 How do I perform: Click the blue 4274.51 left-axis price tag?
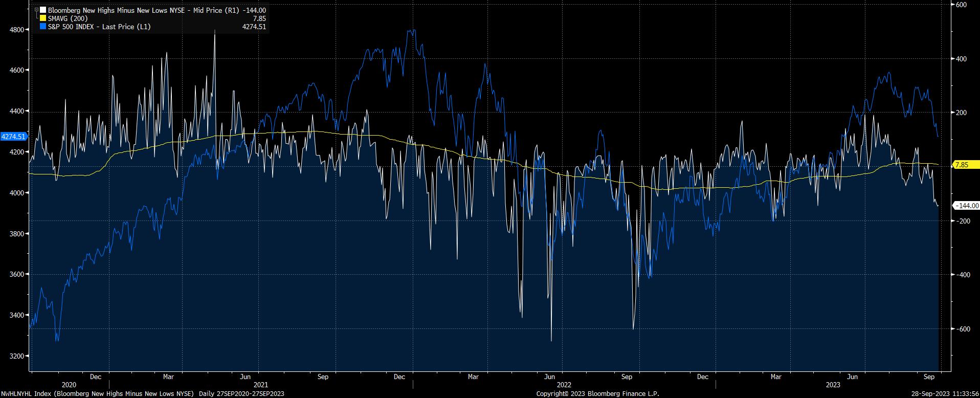(13, 137)
